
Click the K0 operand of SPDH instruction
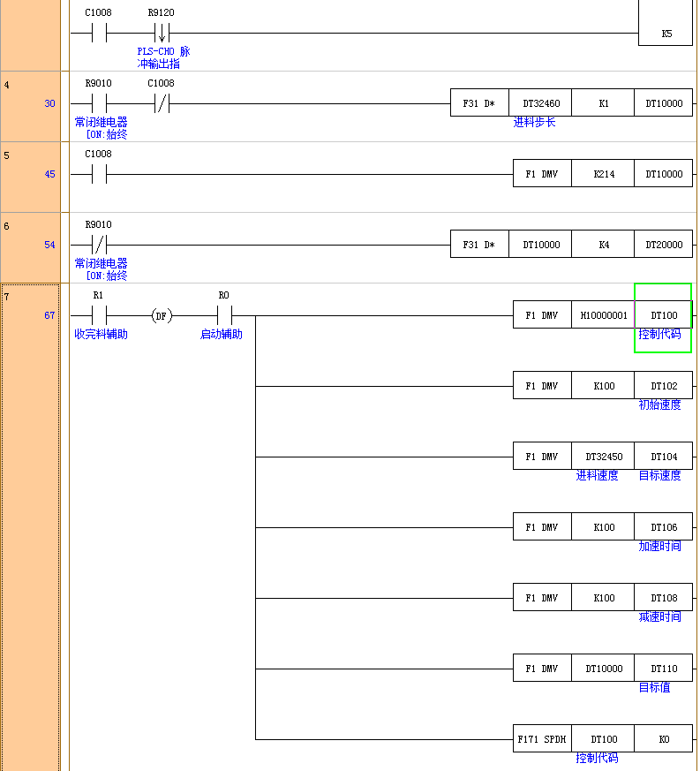(663, 738)
